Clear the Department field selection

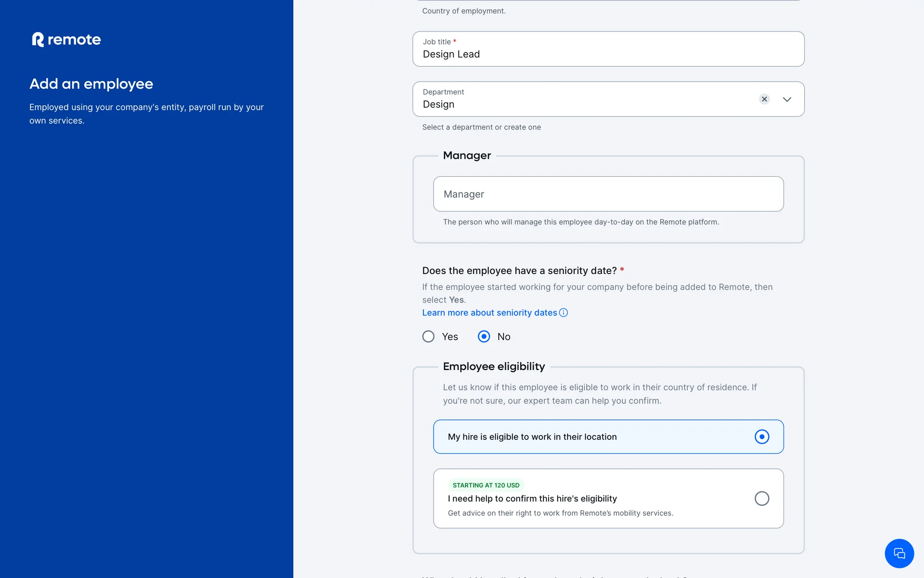pyautogui.click(x=764, y=99)
